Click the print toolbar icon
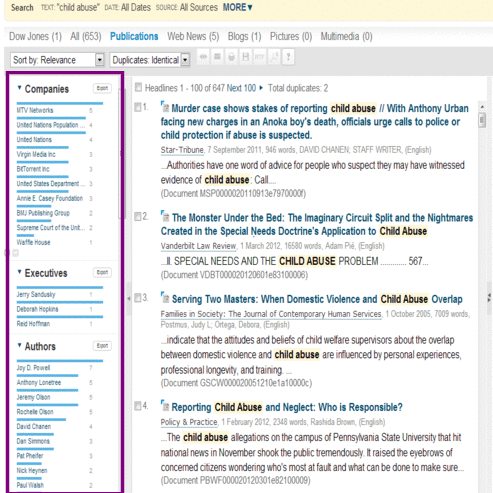 point(231,57)
